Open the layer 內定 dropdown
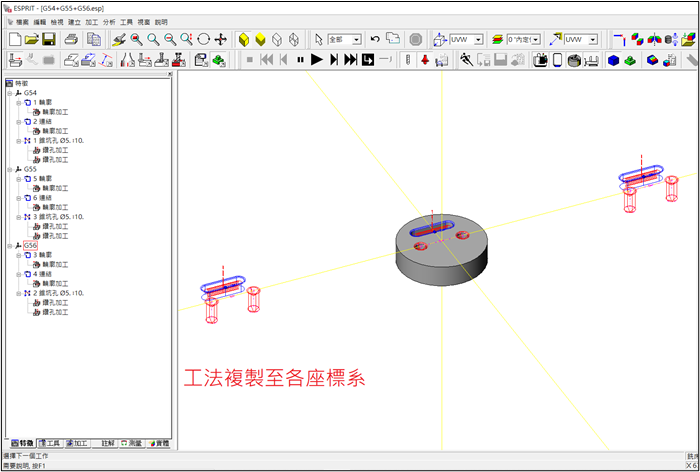 click(536, 40)
